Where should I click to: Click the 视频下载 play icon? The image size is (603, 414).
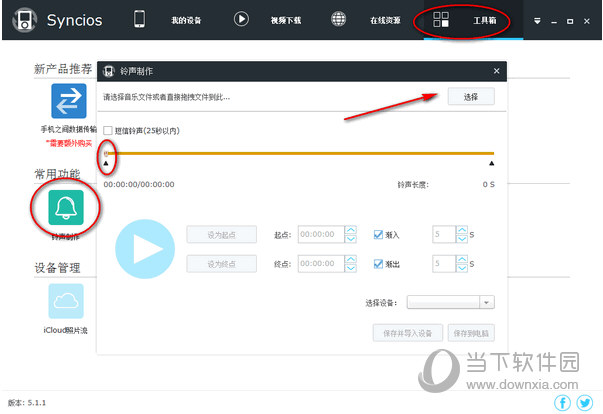click(x=241, y=19)
